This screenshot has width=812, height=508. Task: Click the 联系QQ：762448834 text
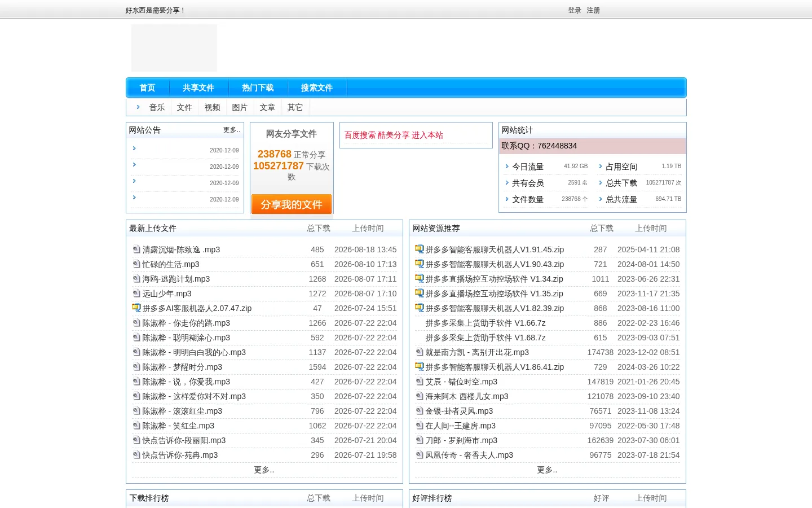click(539, 146)
